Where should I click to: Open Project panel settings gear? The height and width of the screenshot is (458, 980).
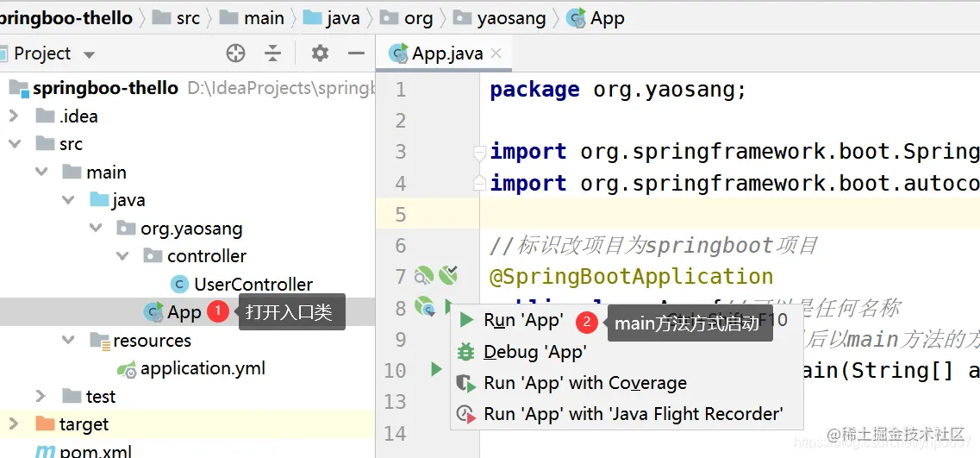click(x=320, y=53)
